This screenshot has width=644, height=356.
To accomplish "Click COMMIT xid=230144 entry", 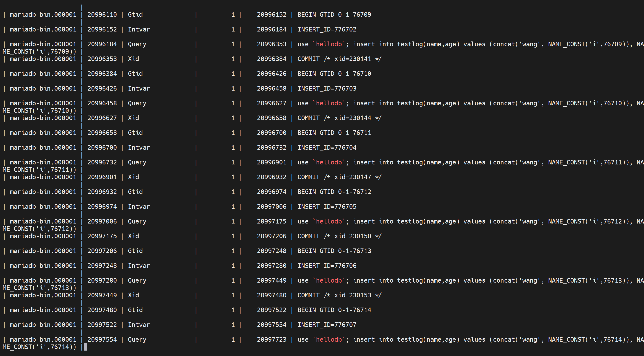I will pos(339,118).
